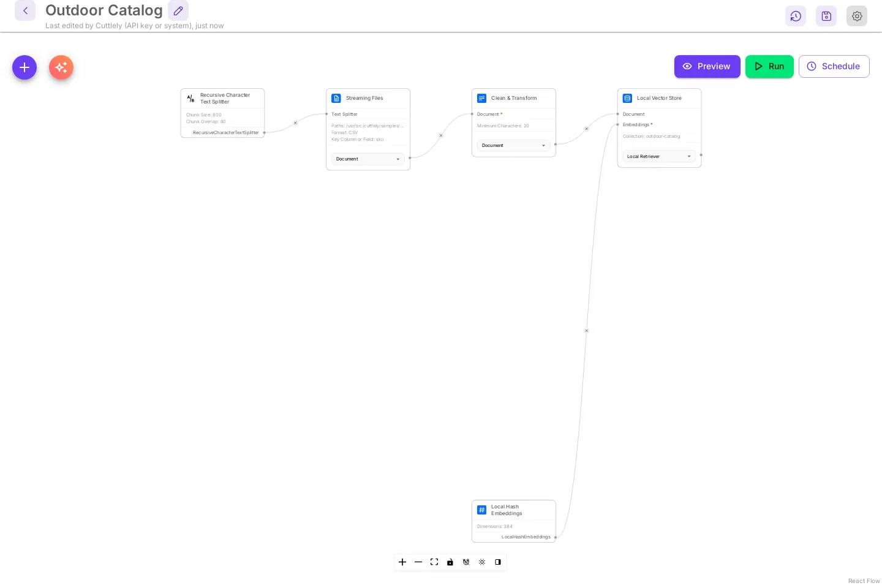Image resolution: width=882 pixels, height=588 pixels.
Task: Run the Outdoor Catalog flow
Action: [x=769, y=66]
